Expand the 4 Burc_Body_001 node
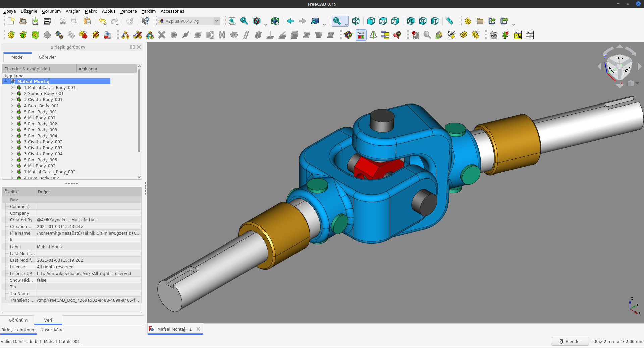Screen dimensions: 644x348 (x=12, y=106)
